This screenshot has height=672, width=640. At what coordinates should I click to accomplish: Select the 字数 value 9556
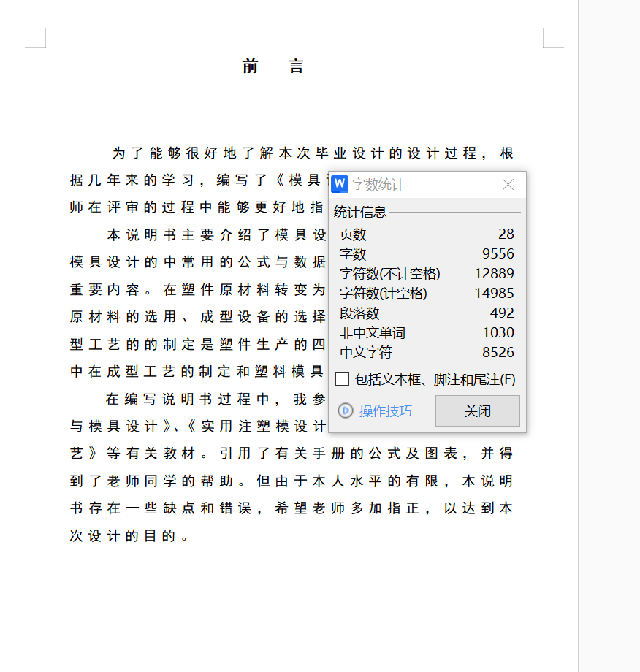click(x=498, y=254)
